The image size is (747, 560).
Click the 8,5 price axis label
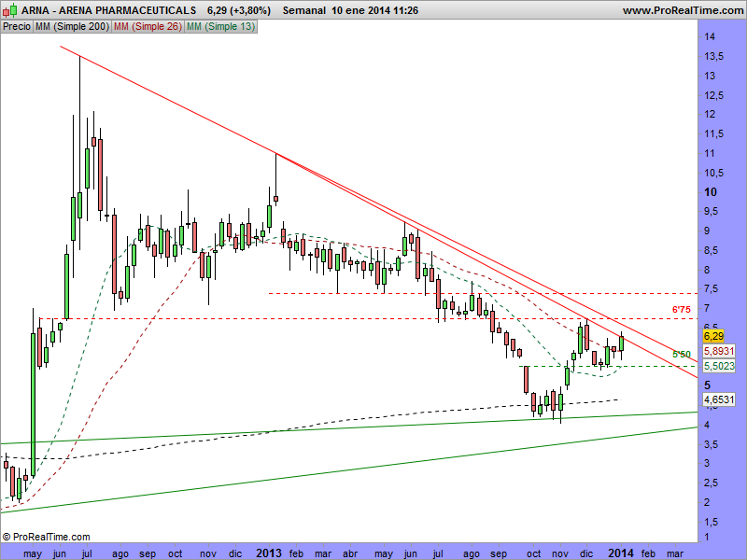point(713,250)
